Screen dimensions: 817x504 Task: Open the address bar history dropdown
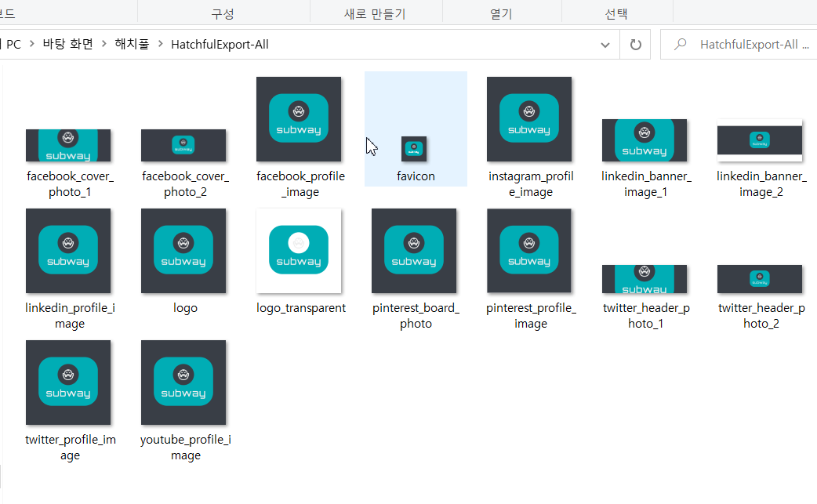(605, 45)
